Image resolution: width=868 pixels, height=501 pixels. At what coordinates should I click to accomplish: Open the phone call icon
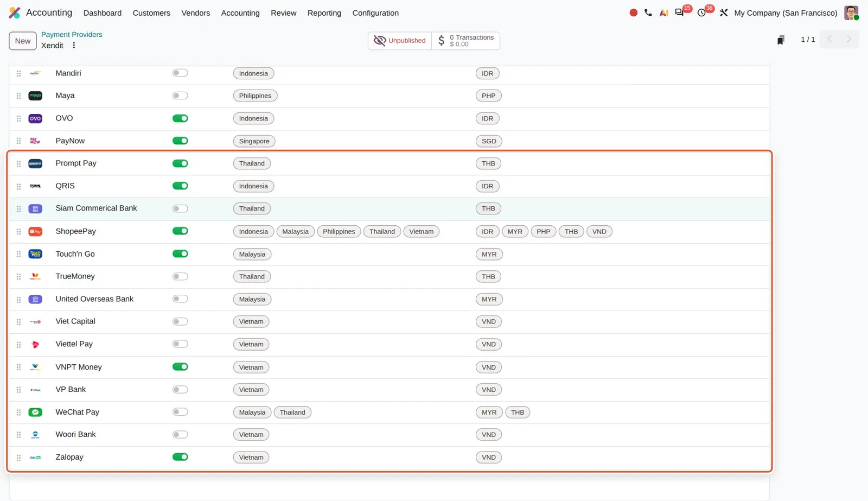point(648,12)
